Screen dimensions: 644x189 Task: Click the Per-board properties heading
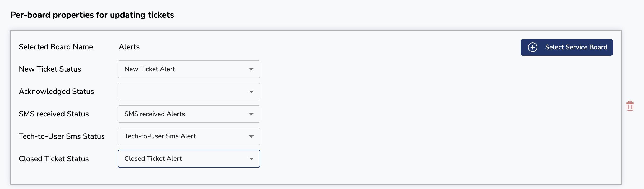pos(92,15)
